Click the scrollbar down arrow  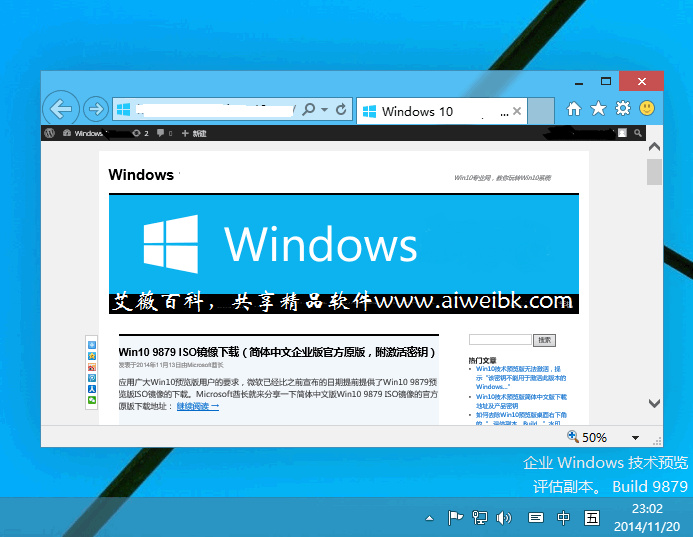(x=655, y=403)
